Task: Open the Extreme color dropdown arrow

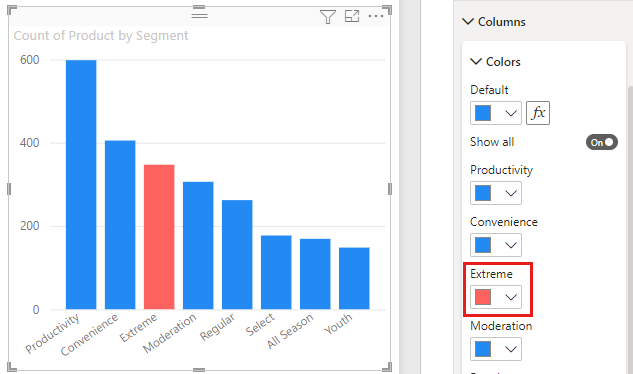Action: click(511, 297)
